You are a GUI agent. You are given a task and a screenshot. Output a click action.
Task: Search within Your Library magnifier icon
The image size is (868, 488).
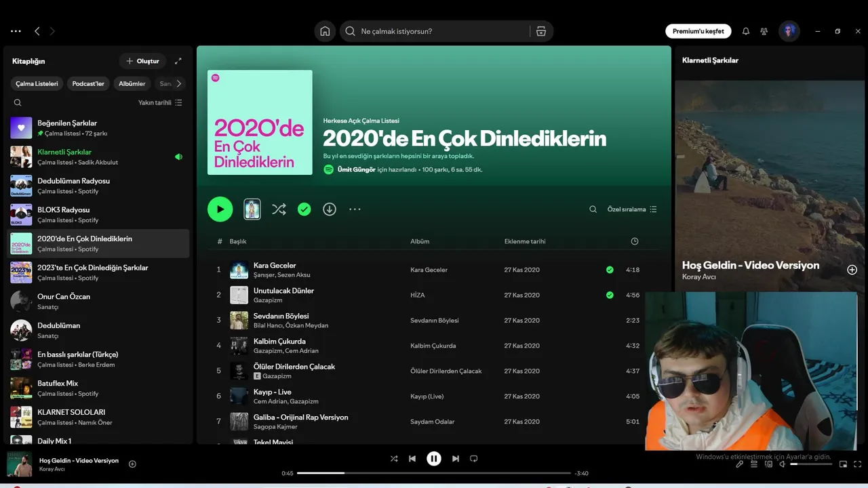tap(18, 103)
